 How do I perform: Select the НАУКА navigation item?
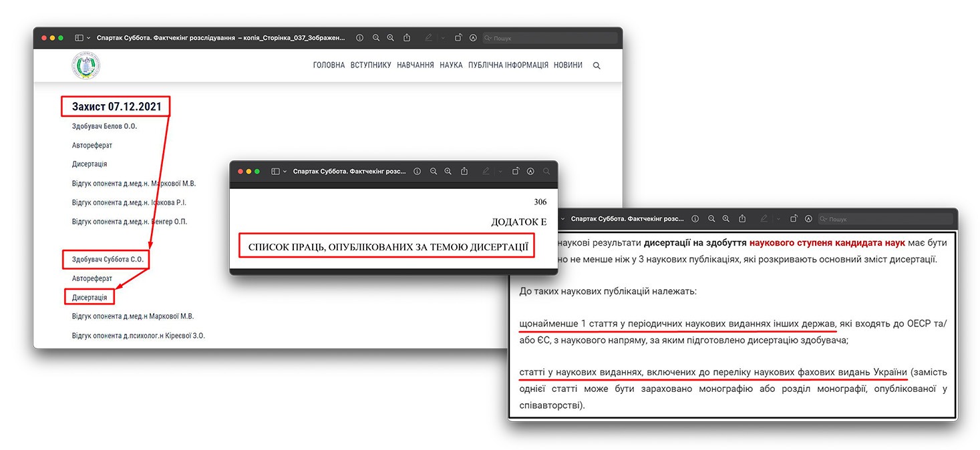[x=451, y=65]
